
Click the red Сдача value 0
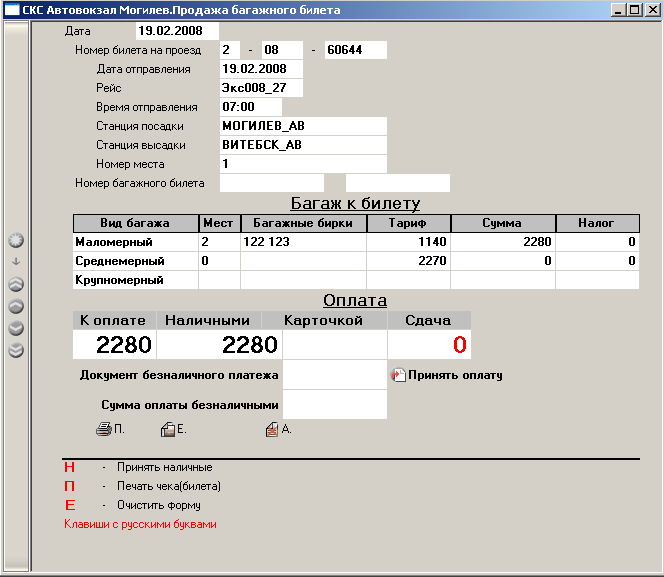(429, 345)
